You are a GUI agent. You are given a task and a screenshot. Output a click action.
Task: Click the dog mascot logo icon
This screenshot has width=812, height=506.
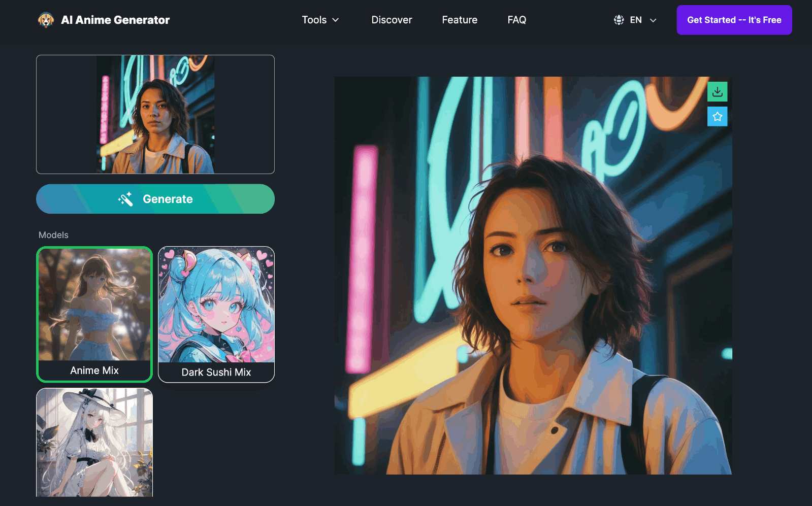tap(46, 20)
